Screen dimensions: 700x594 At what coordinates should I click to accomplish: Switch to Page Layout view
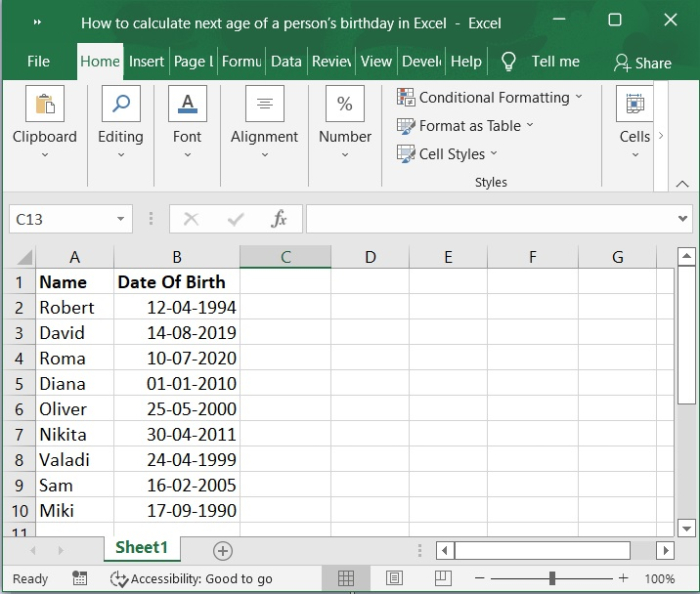(395, 578)
